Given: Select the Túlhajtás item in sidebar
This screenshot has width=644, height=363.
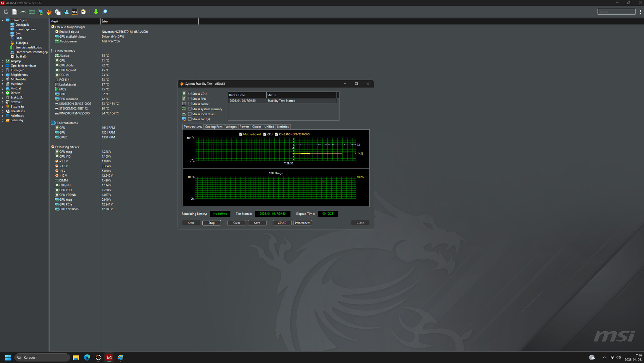Looking at the screenshot, I should 21,43.
